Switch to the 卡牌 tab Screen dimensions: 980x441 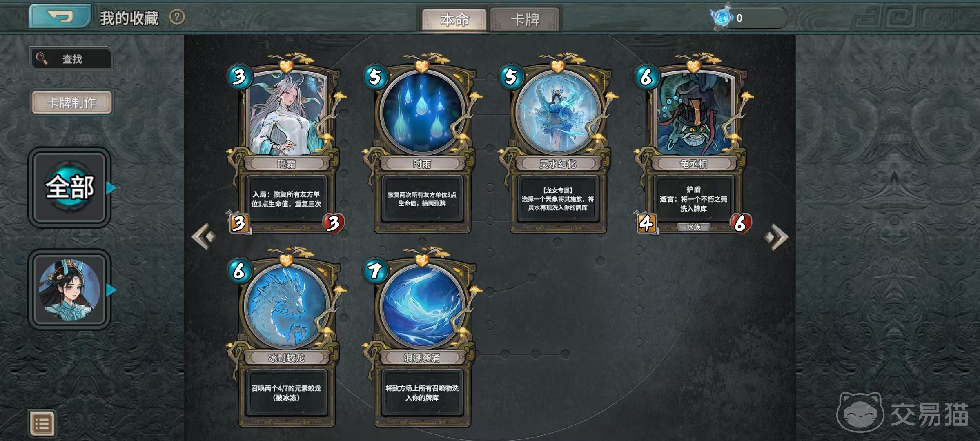pyautogui.click(x=525, y=19)
